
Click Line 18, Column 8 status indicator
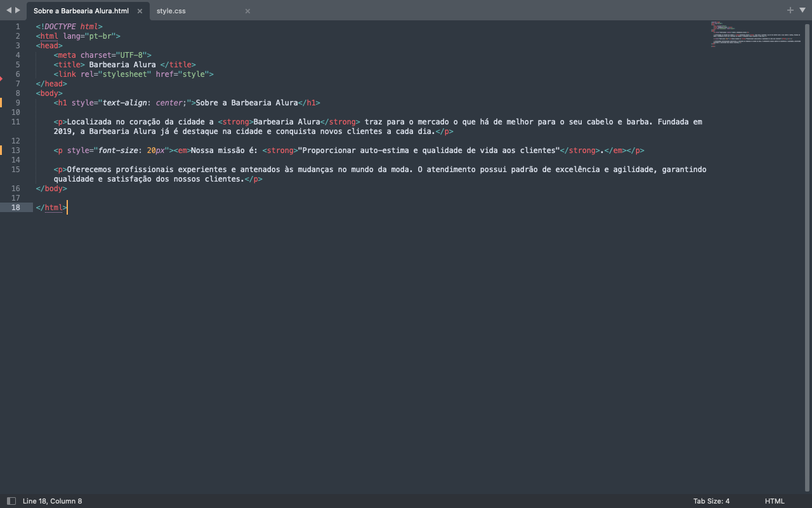[52, 501]
